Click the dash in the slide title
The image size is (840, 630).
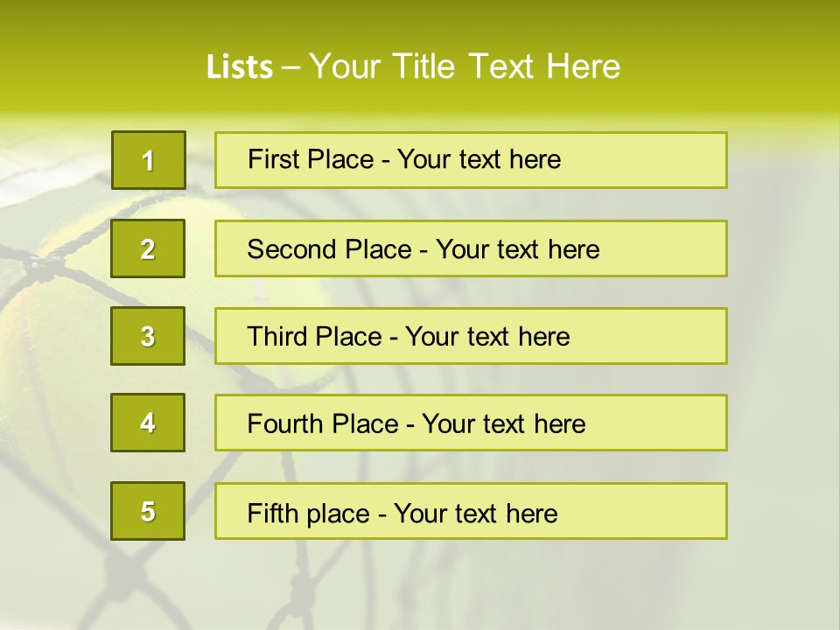click(x=290, y=67)
